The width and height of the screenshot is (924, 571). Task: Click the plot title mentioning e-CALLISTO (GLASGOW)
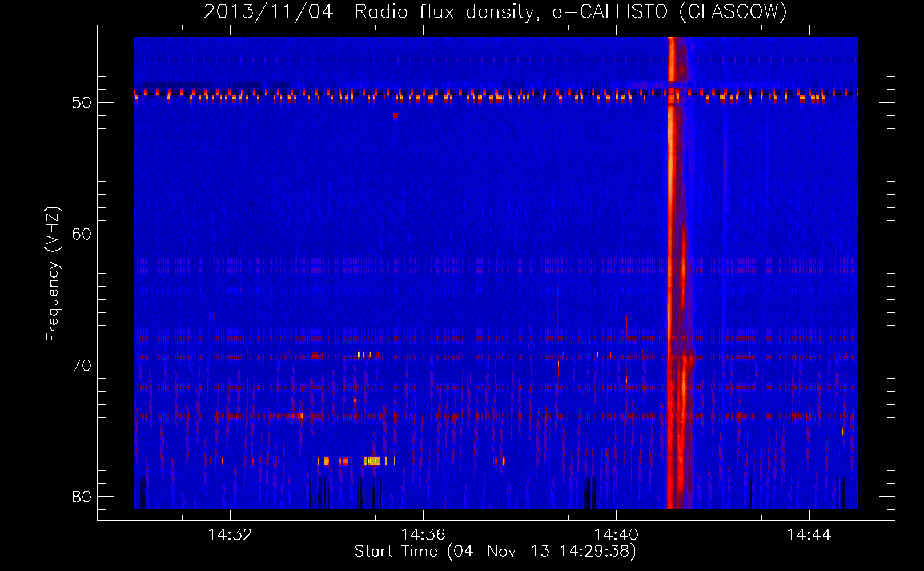pos(495,11)
